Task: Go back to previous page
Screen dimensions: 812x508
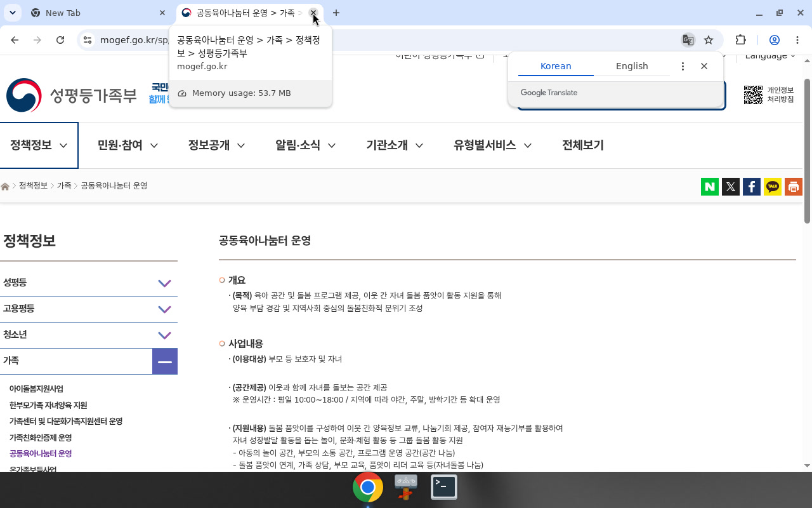Action: 15,40
